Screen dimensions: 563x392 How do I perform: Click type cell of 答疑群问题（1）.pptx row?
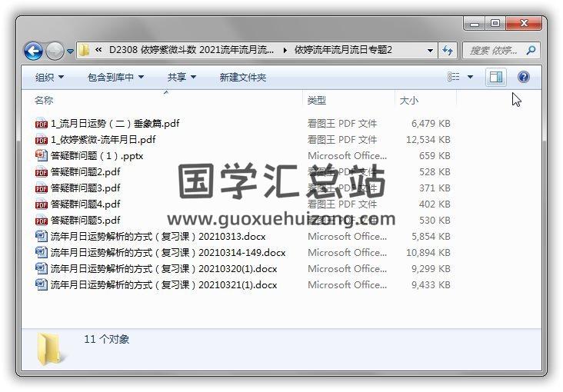pyautogui.click(x=347, y=156)
